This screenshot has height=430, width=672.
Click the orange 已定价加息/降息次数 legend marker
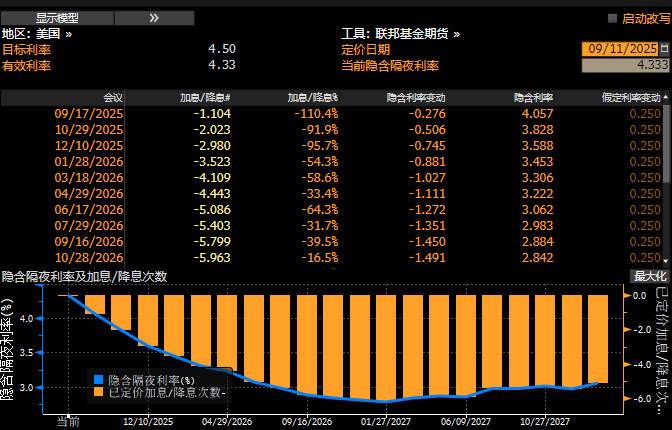97,393
